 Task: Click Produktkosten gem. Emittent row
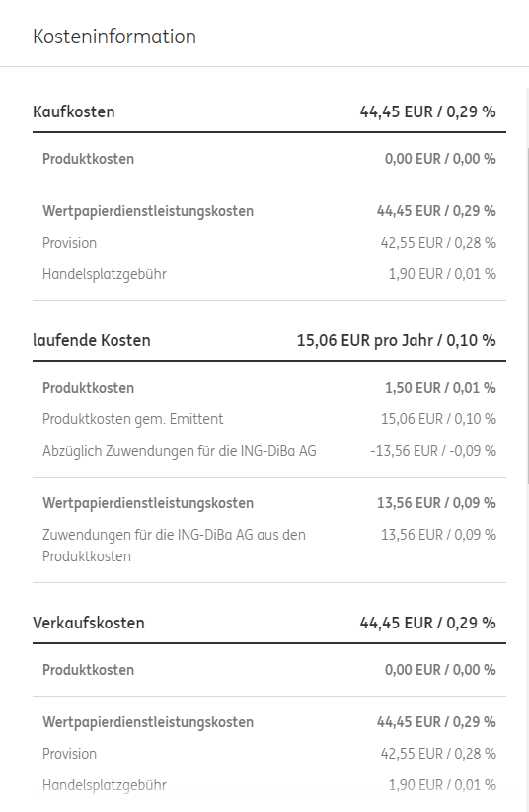tap(268, 419)
